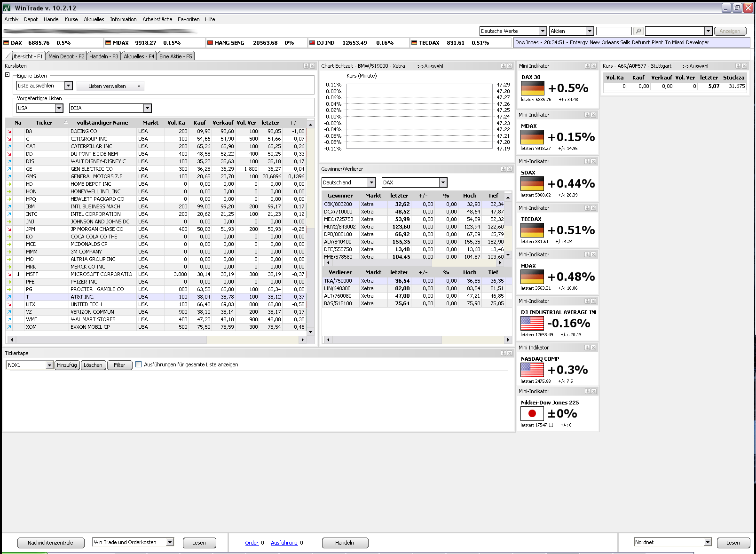This screenshot has height=554, width=756.
Task: Pin the Kurs A6R Stuttgart panel
Action: click(x=738, y=66)
